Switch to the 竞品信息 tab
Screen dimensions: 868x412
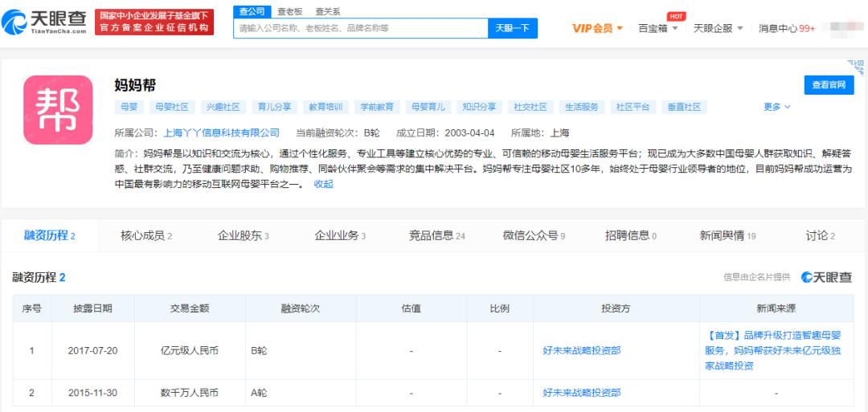436,235
